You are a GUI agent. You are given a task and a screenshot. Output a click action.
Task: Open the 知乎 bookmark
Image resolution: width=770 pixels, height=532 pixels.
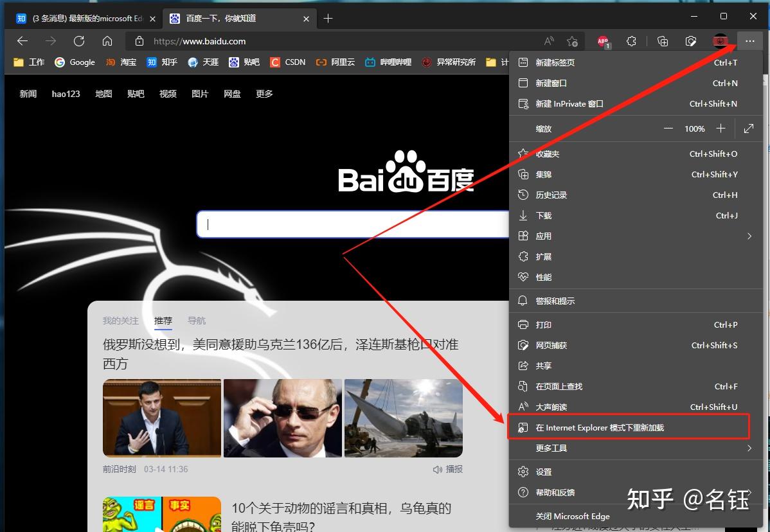163,62
